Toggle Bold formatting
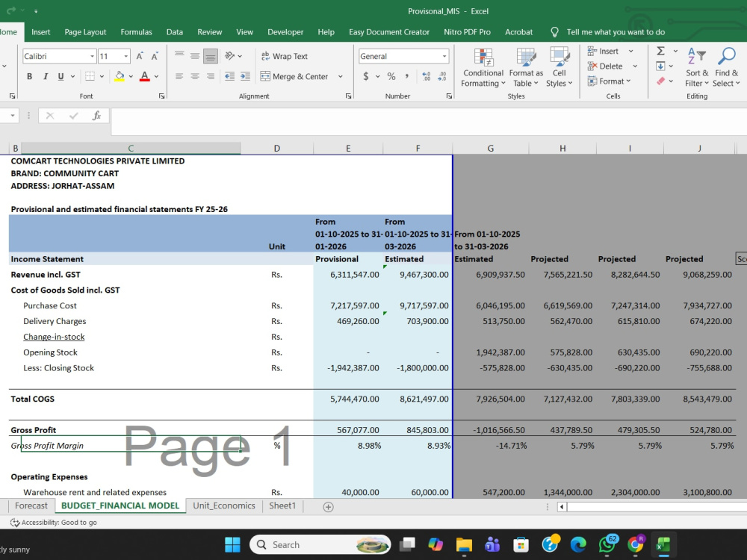The height and width of the screenshot is (560, 747). tap(30, 76)
